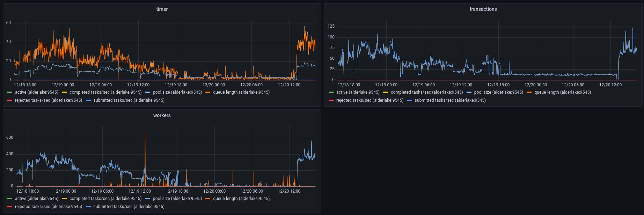Toggle submitted tasks/sec in transactions legend

tap(450, 100)
